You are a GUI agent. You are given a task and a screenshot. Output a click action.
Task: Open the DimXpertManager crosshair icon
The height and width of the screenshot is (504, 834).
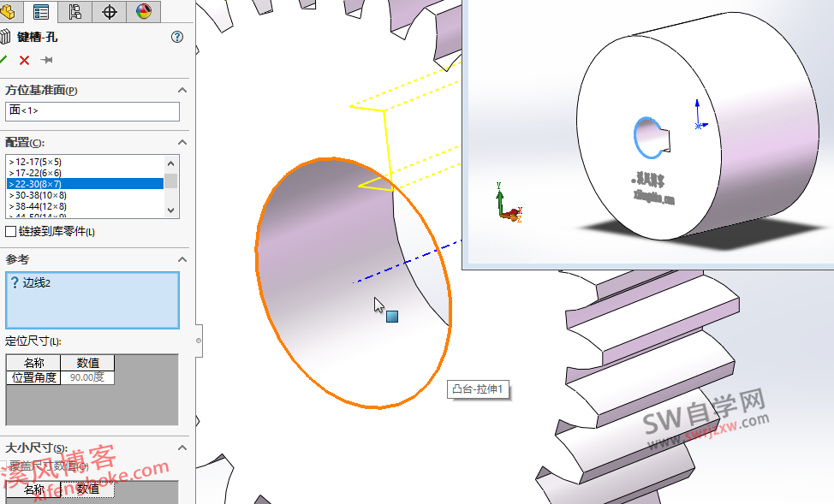click(x=107, y=12)
